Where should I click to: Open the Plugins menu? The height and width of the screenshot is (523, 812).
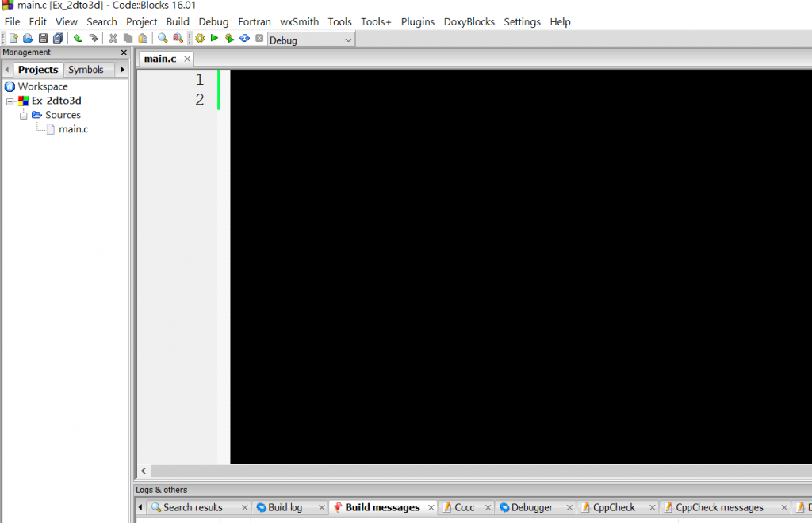417,21
